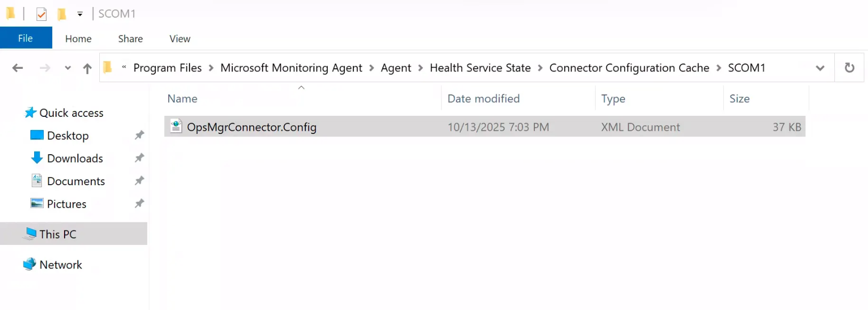Click the Back navigation arrow

(18, 68)
